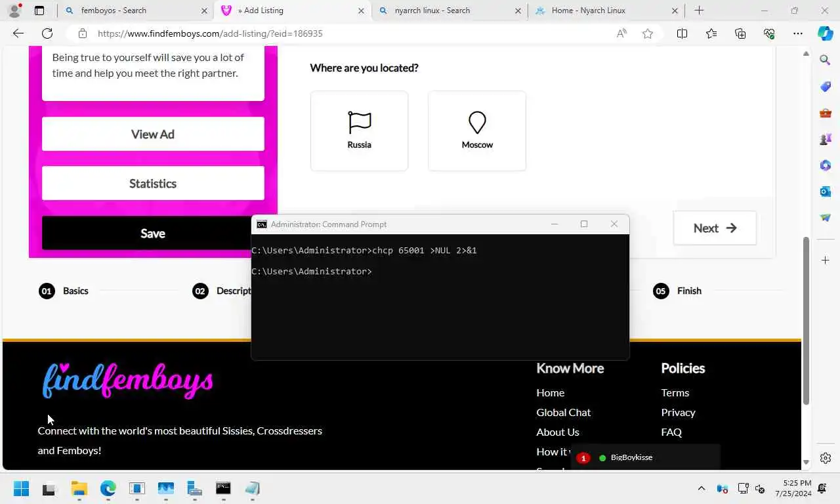Click the browser profile avatar
Viewport: 840px width, 504px height.
14,10
